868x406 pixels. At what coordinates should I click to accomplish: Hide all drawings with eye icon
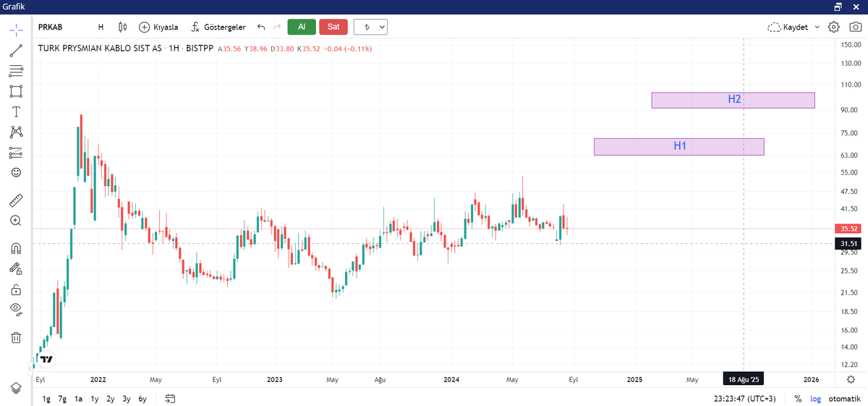click(x=16, y=310)
